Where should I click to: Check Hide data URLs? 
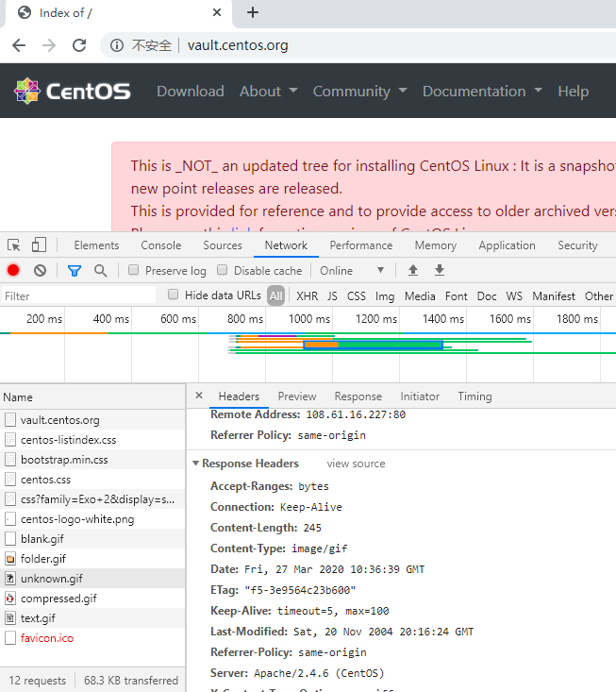coord(174,295)
